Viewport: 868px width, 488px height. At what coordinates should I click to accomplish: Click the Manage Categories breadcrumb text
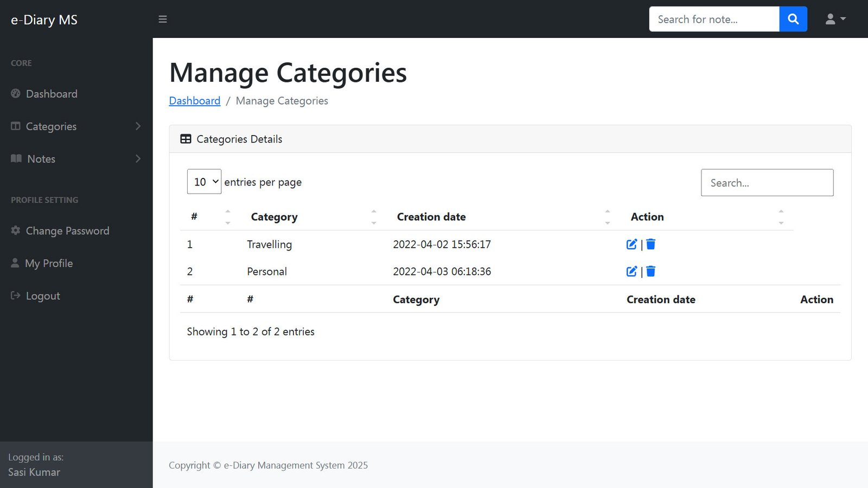click(x=282, y=101)
